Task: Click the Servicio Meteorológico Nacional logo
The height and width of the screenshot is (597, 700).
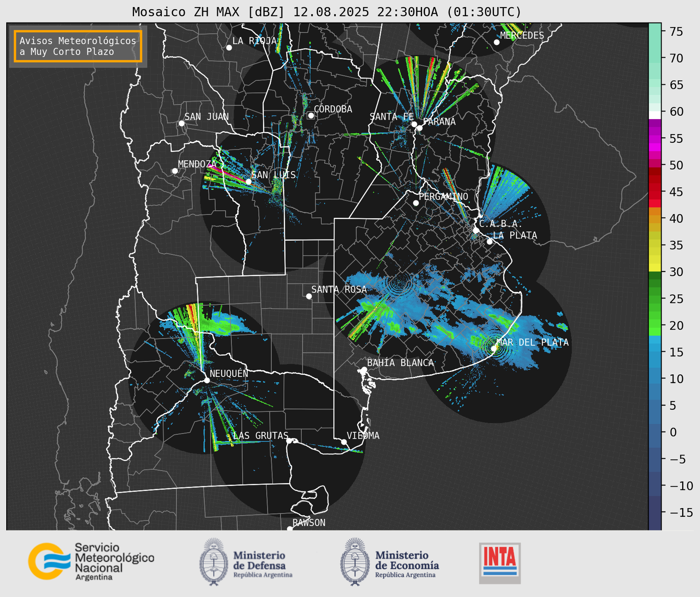Action: tap(91, 561)
